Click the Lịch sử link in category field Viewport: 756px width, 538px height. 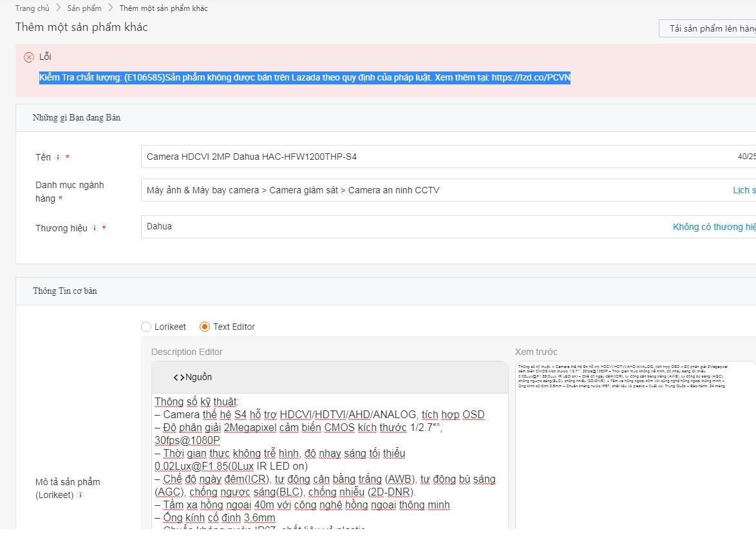pos(744,190)
